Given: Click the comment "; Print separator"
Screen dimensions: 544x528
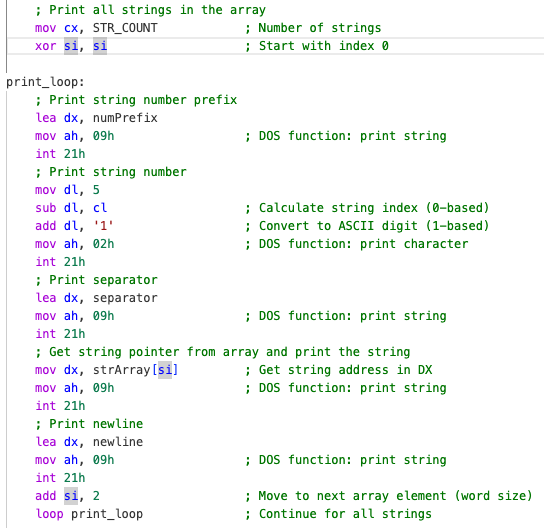Looking at the screenshot, I should pyautogui.click(x=96, y=280).
